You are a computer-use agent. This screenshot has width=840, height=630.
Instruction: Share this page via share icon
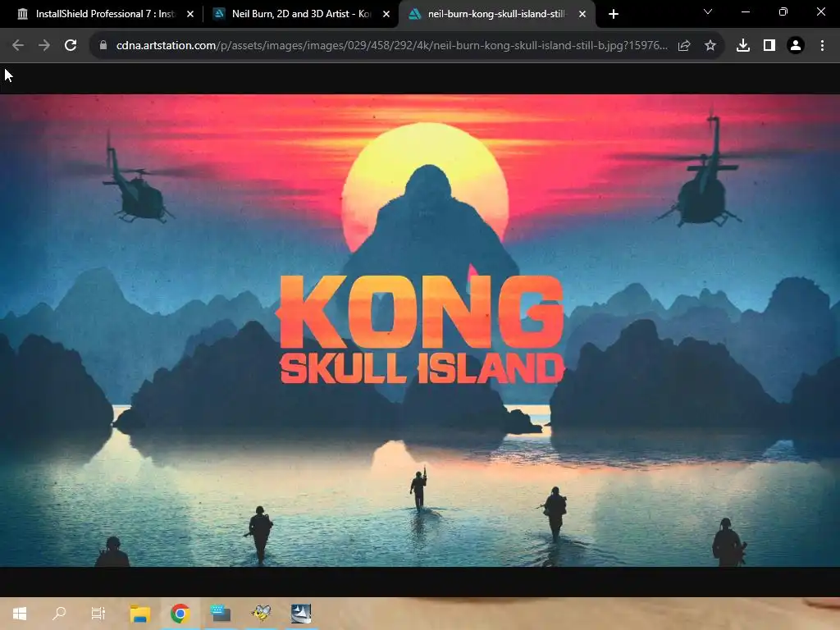[683, 46]
